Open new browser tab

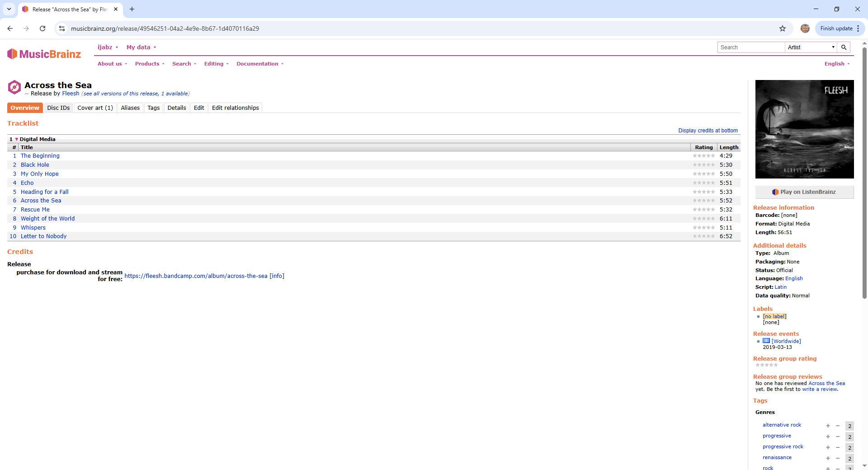(132, 9)
